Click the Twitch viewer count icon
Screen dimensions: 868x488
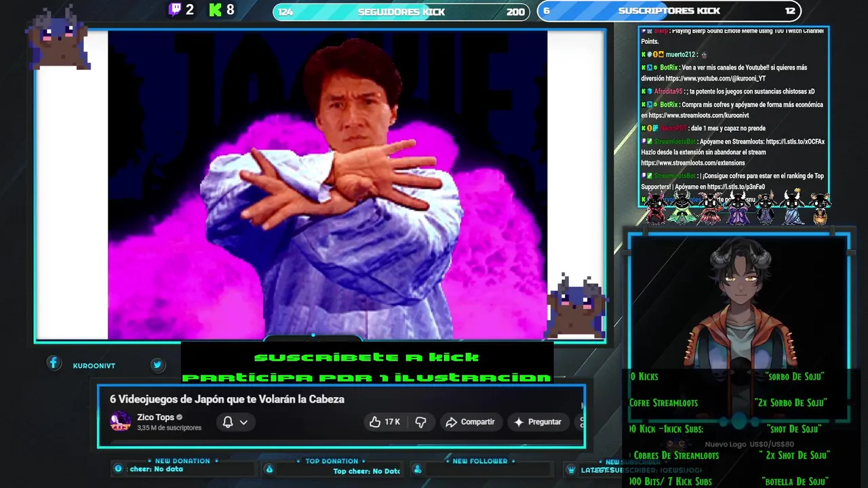tap(175, 9)
